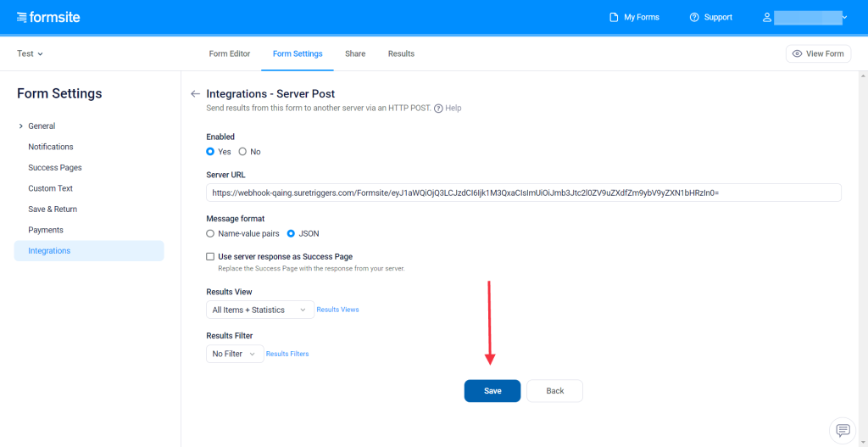Image resolution: width=868 pixels, height=447 pixels.
Task: Open the Results Filters link
Action: point(287,354)
